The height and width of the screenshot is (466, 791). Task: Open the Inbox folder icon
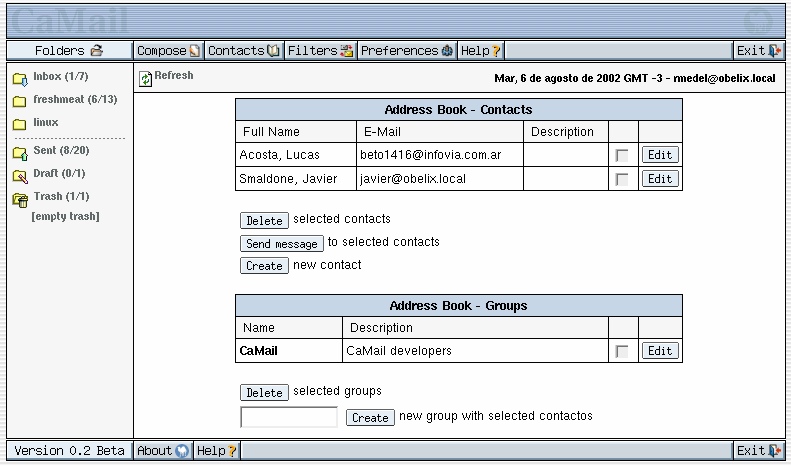(19, 79)
